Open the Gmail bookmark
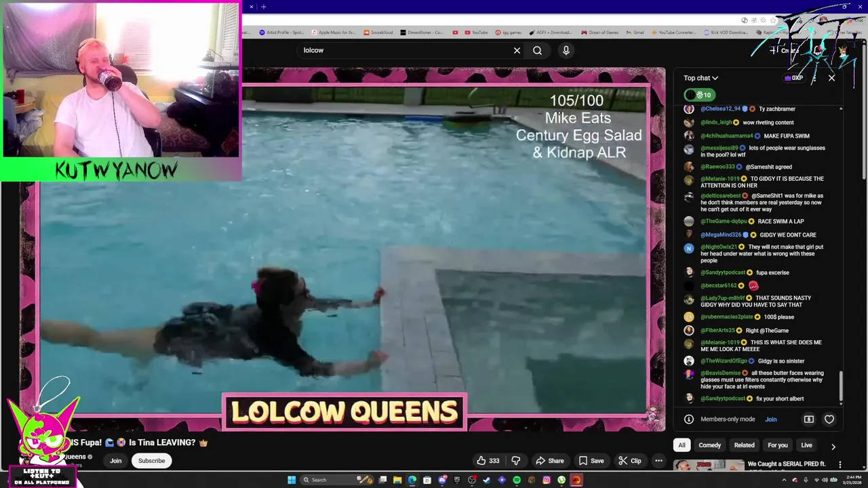 click(x=634, y=33)
